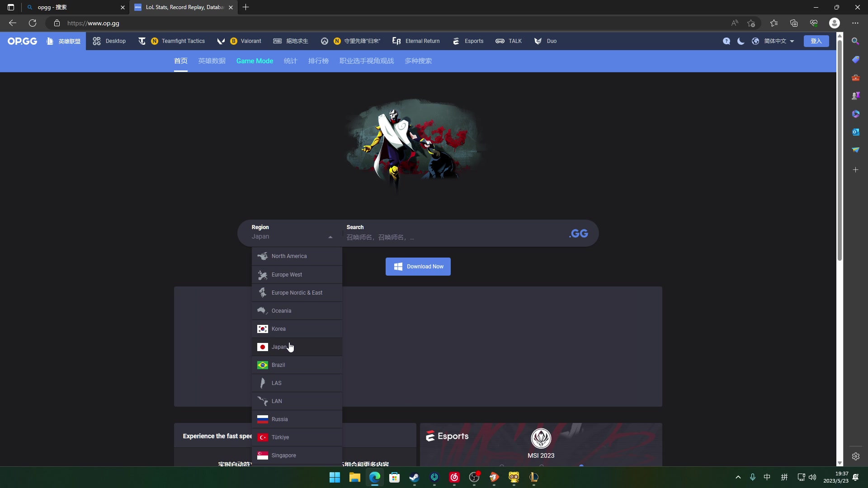
Task: Select Japan in the region list
Action: click(x=297, y=347)
